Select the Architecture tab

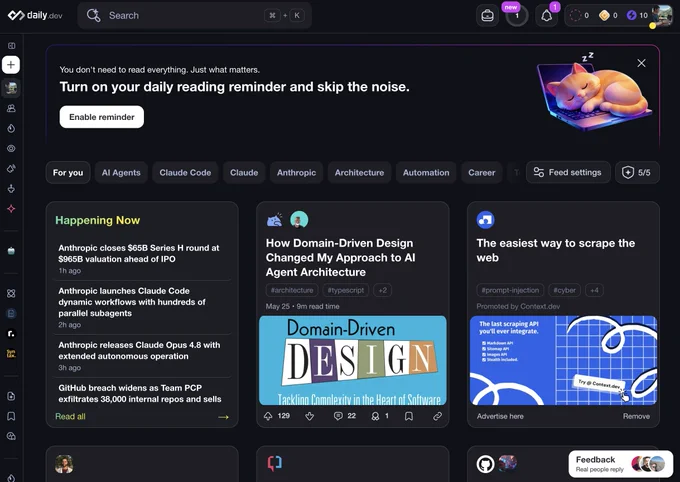point(359,172)
